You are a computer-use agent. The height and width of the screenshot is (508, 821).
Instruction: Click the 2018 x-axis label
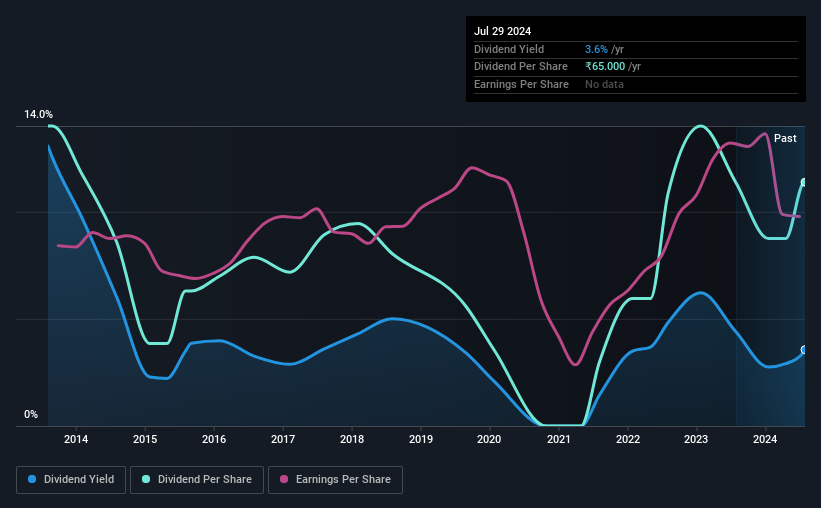352,439
